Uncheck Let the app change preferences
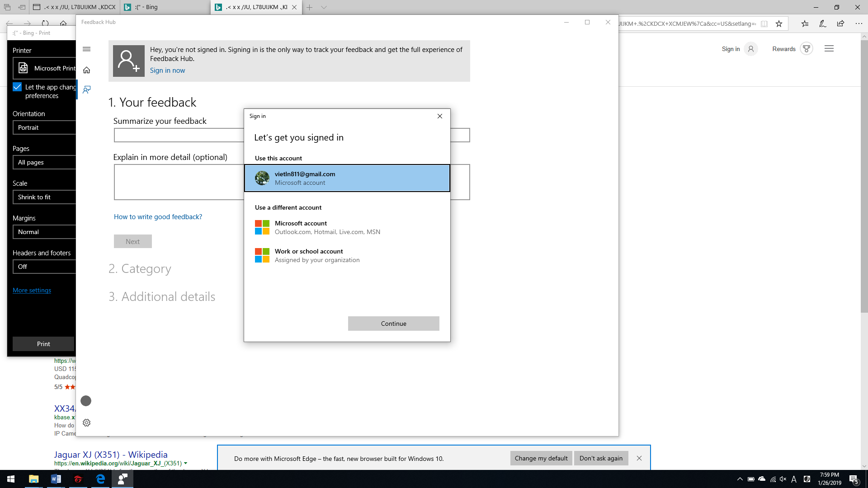This screenshot has width=868, height=488. 17,87
